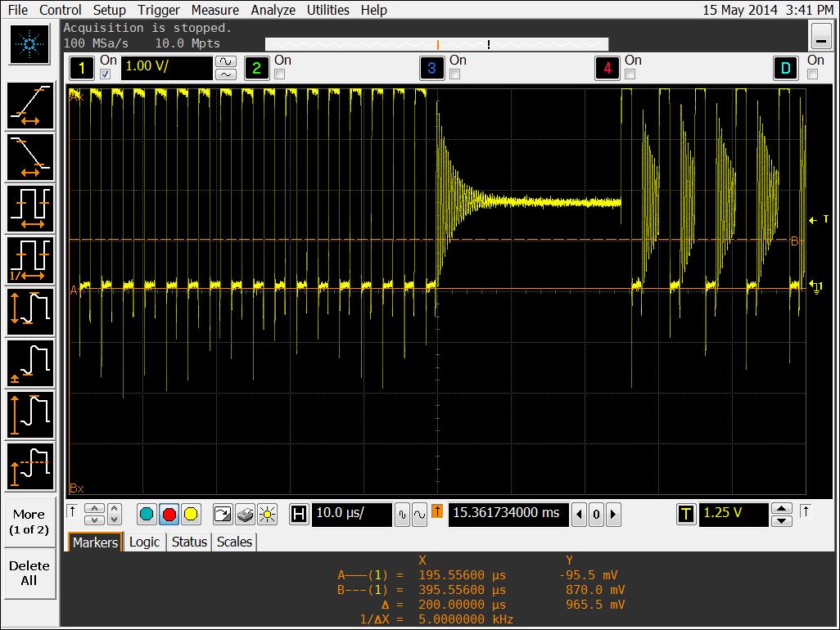This screenshot has width=840, height=630.
Task: Expand the More (1 of 2) measurements
Action: pyautogui.click(x=29, y=521)
